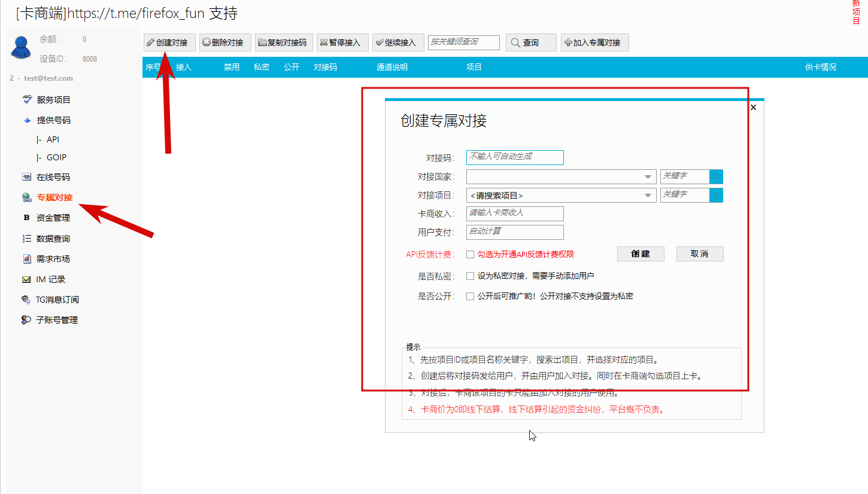
Task: Go to 需求市场 in the sidebar
Action: [x=53, y=259]
